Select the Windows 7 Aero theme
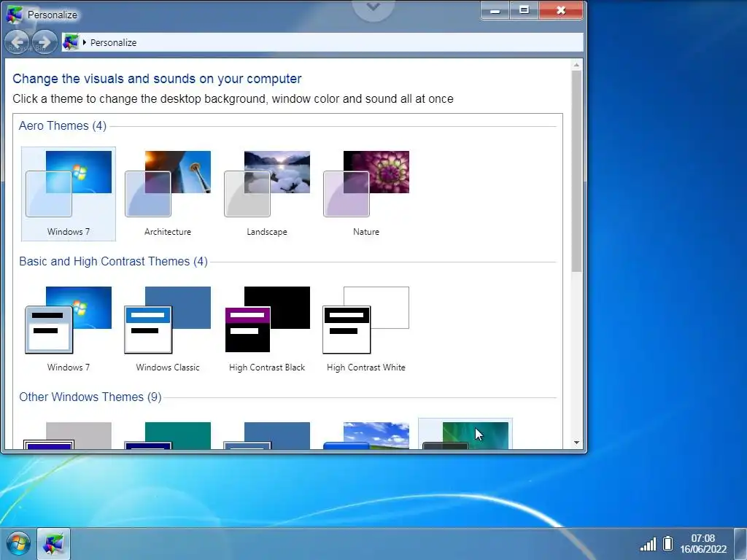Image resolution: width=747 pixels, height=560 pixels. tap(69, 193)
